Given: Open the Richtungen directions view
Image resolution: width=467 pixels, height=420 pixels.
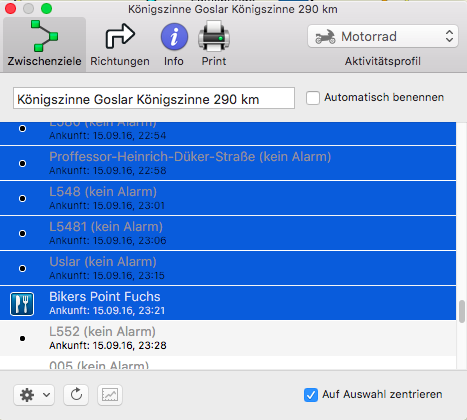Looking at the screenshot, I should click(x=120, y=44).
